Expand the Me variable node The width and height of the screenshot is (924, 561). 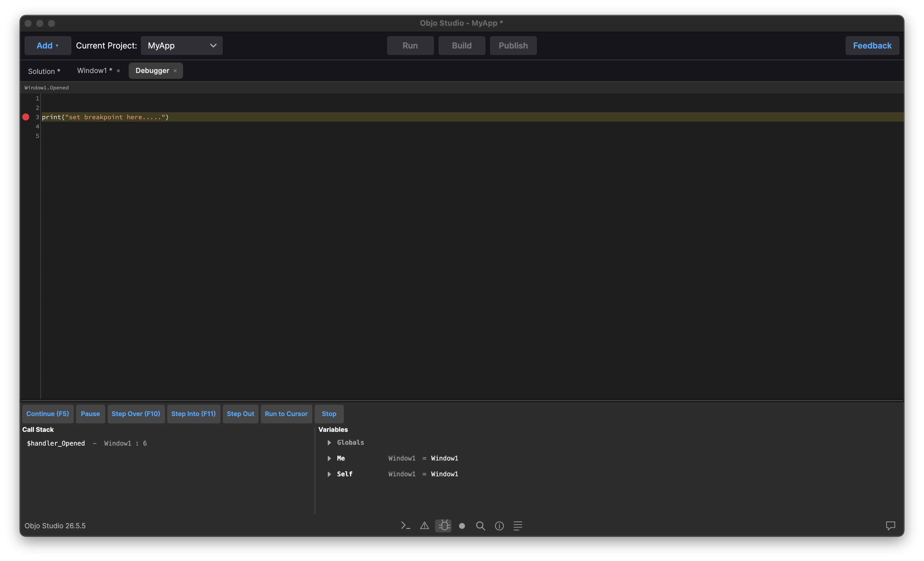point(329,458)
